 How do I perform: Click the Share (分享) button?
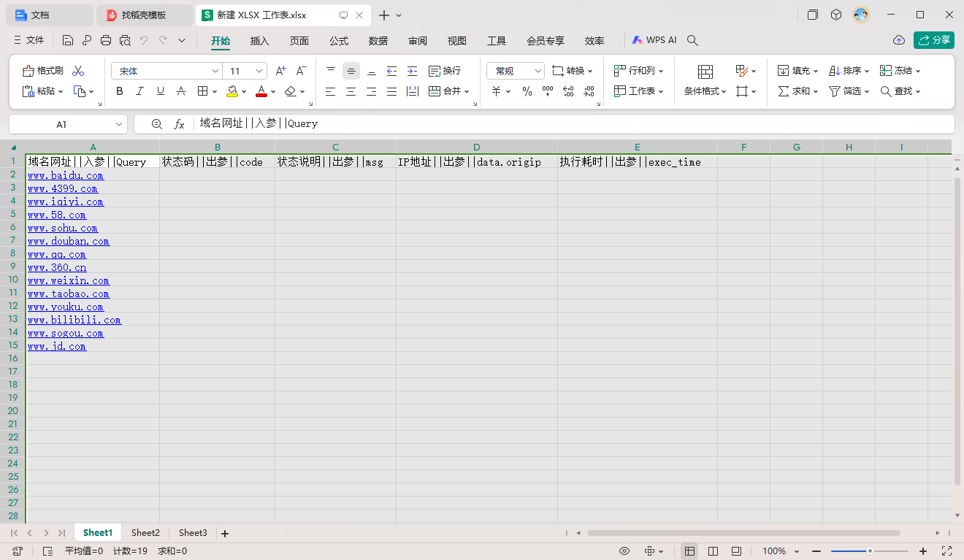point(934,40)
